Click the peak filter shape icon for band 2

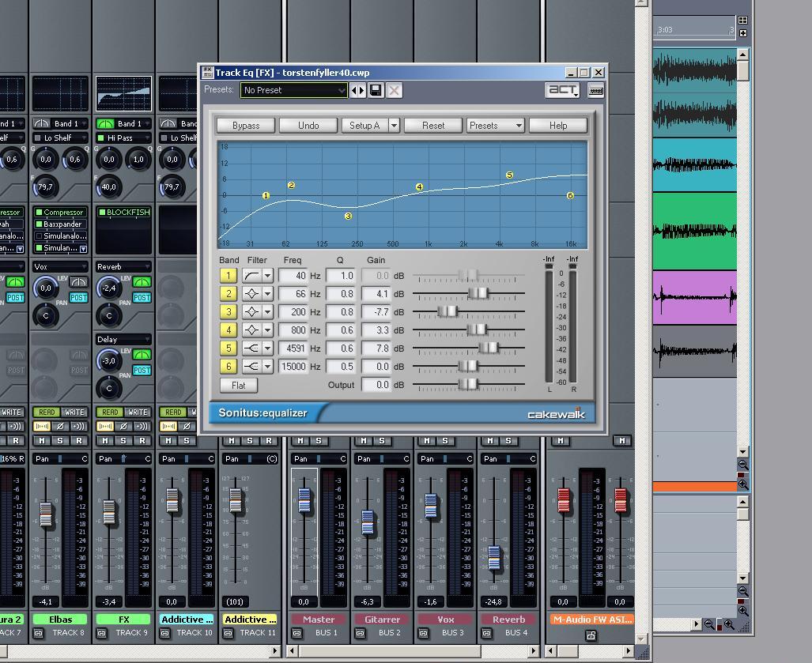click(251, 294)
